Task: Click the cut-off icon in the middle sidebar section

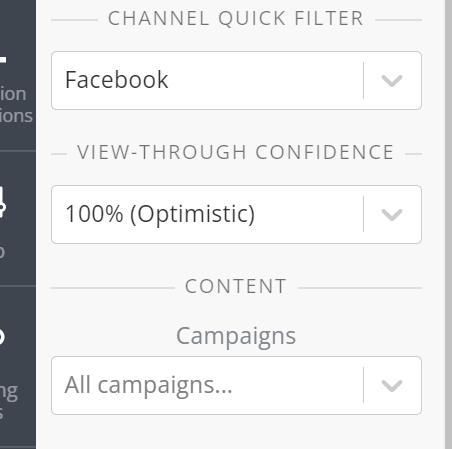Action: coord(3,203)
